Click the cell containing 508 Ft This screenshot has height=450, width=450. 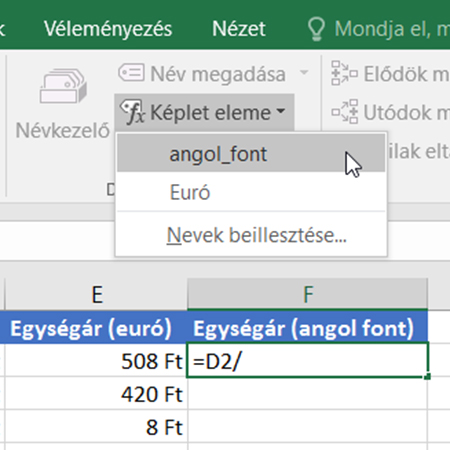pos(96,361)
